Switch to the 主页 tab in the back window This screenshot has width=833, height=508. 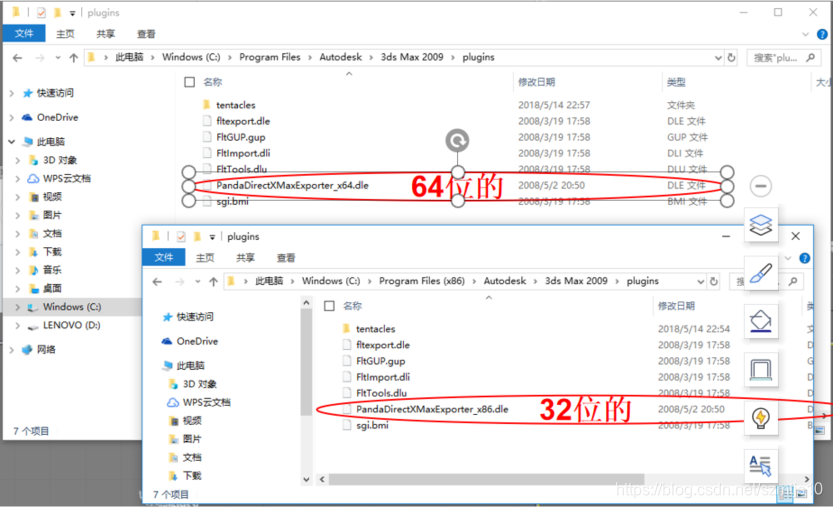pyautogui.click(x=65, y=34)
